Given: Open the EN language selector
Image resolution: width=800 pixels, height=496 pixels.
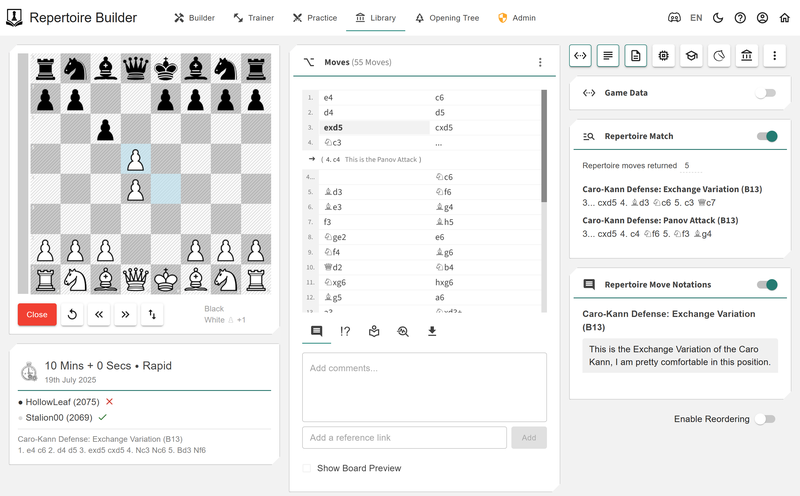Looking at the screenshot, I should pos(696,18).
